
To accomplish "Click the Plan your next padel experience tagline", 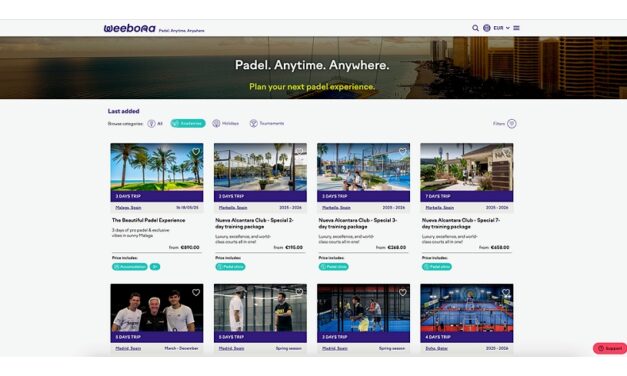I will coord(312,86).
